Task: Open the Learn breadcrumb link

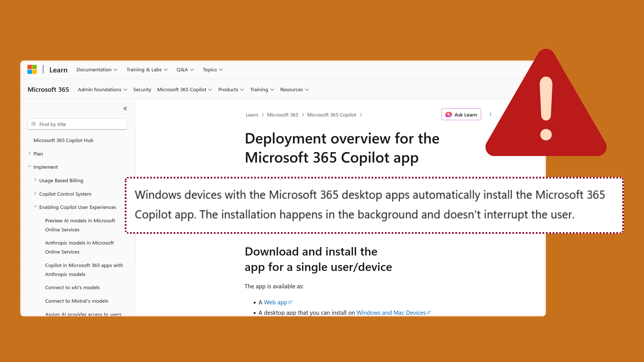Action: pos(252,115)
